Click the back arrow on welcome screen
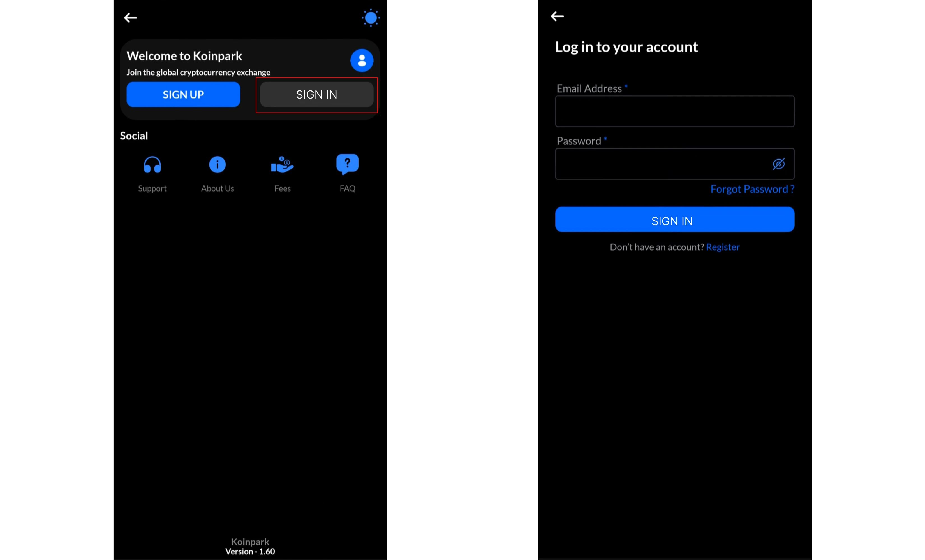Viewport: 925px width, 560px height. click(x=130, y=18)
